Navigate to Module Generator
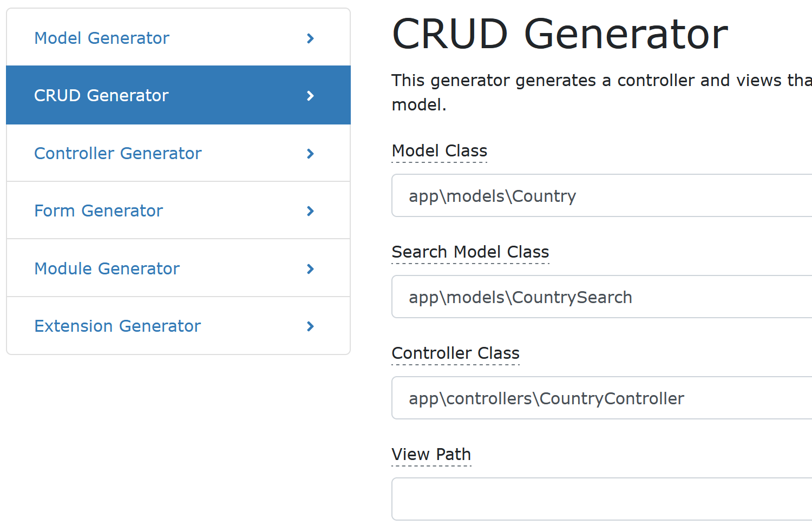The image size is (812, 532). [x=107, y=269]
